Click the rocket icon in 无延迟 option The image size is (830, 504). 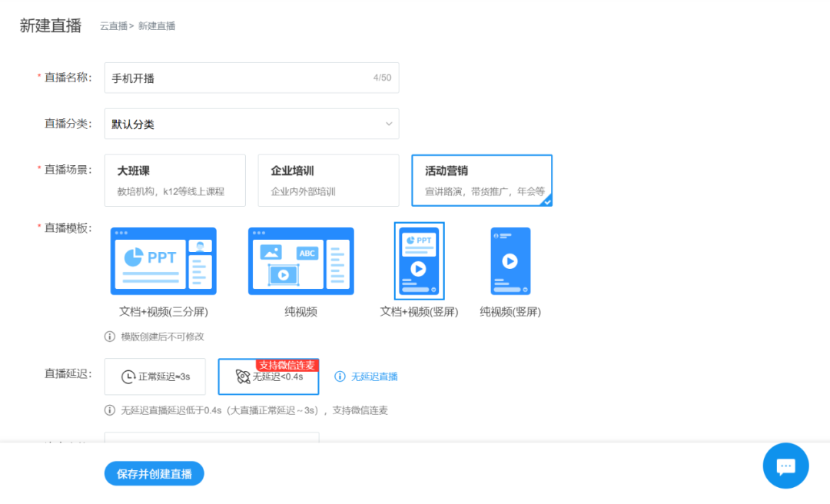click(x=243, y=377)
